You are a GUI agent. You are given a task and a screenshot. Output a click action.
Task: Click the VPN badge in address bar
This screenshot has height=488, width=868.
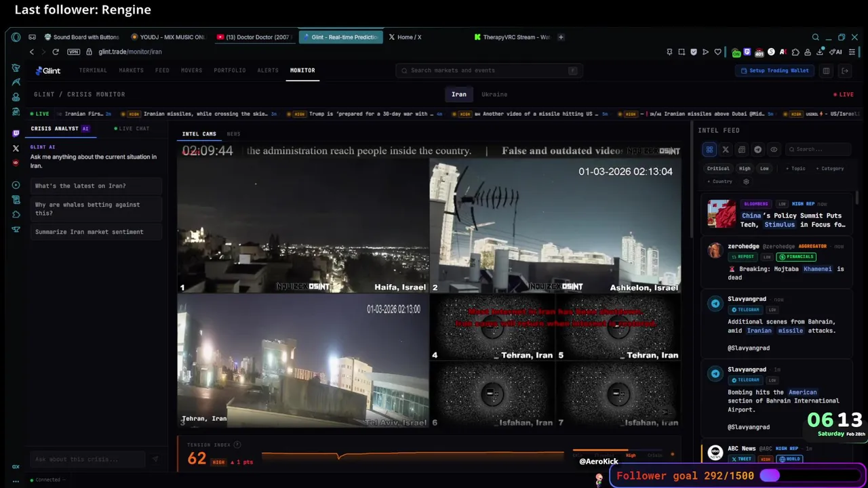click(73, 52)
